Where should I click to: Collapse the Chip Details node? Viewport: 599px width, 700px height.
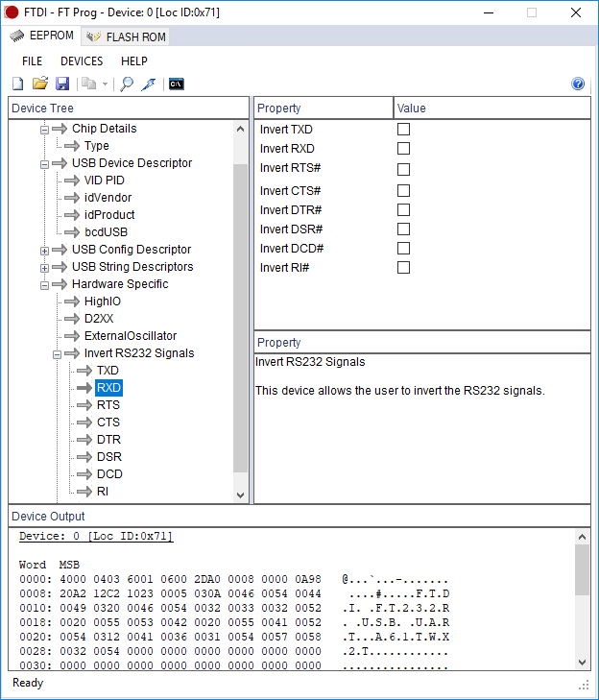click(x=44, y=130)
